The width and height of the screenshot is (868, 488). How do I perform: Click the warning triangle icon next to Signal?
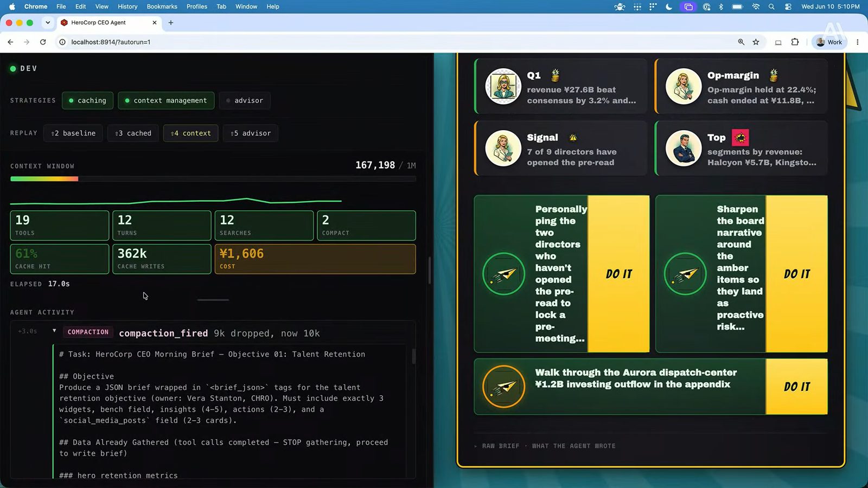click(573, 137)
